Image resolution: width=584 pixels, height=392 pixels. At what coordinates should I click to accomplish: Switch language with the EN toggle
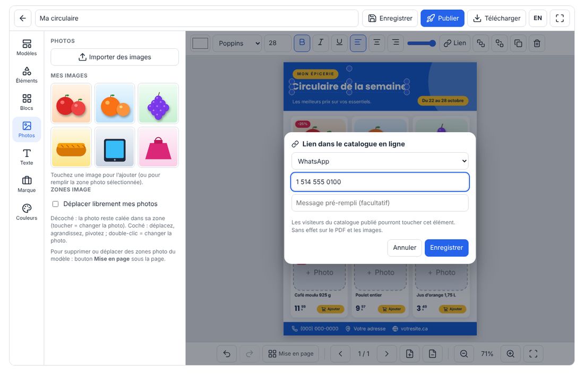click(x=537, y=18)
